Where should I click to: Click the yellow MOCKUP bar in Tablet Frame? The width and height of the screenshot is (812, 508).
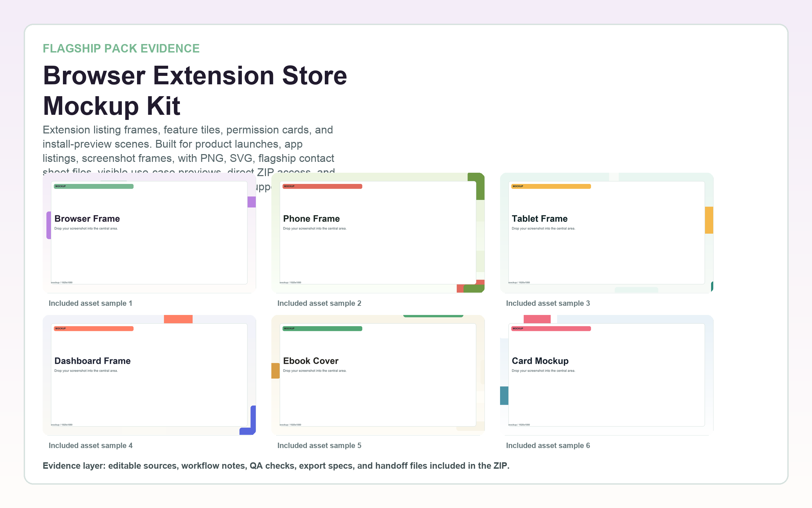click(551, 186)
